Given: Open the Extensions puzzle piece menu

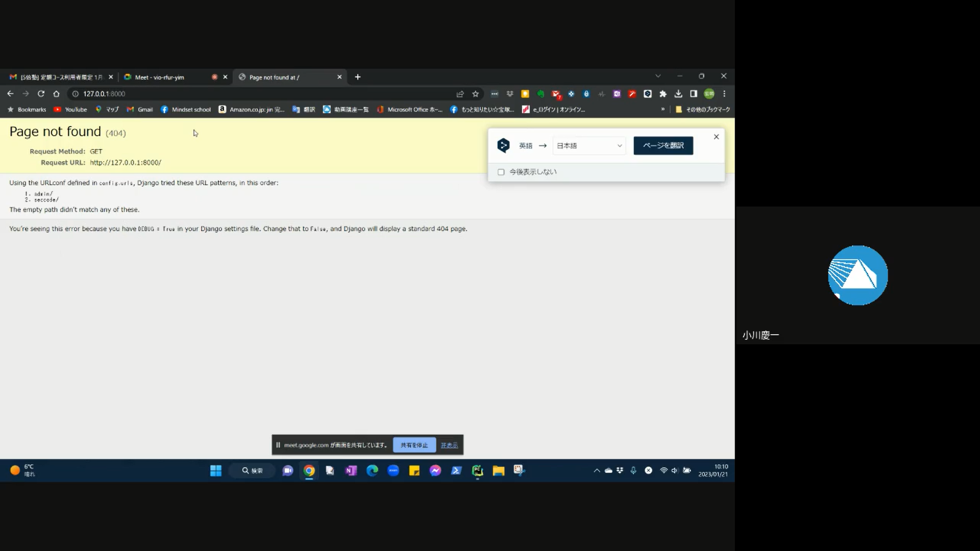Looking at the screenshot, I should pos(663,94).
